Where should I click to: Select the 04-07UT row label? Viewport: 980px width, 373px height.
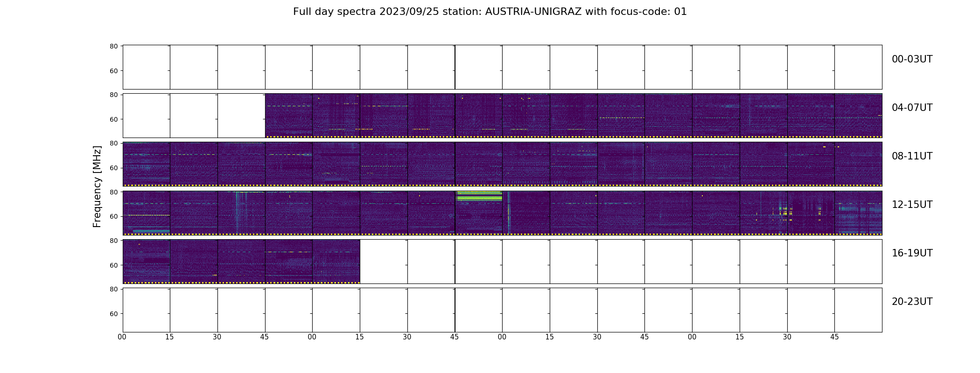912,108
